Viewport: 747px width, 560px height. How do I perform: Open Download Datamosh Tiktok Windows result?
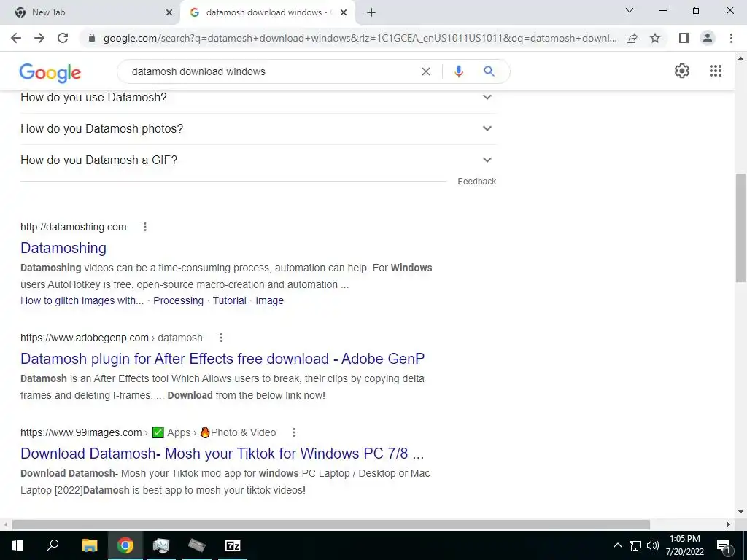click(222, 454)
